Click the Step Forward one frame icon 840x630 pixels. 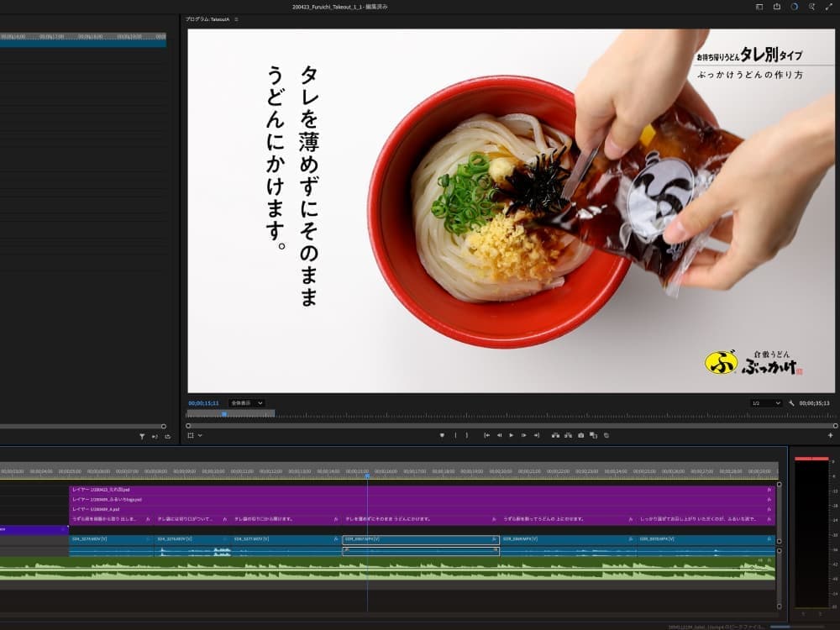pyautogui.click(x=523, y=435)
